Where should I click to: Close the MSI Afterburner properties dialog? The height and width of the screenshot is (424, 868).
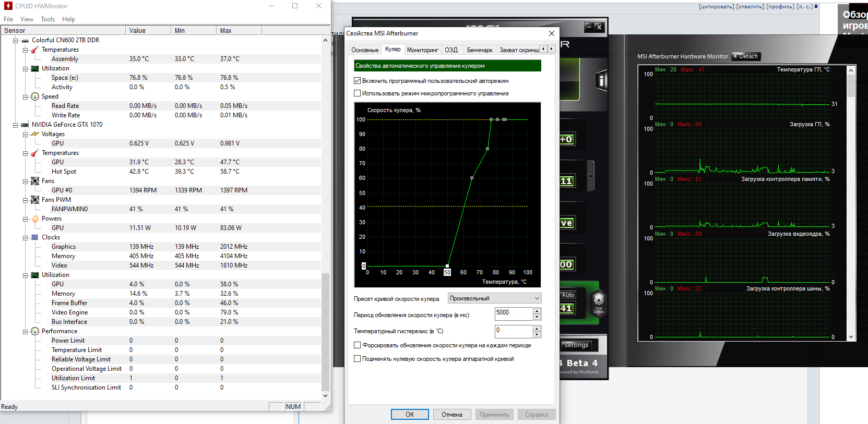click(552, 33)
